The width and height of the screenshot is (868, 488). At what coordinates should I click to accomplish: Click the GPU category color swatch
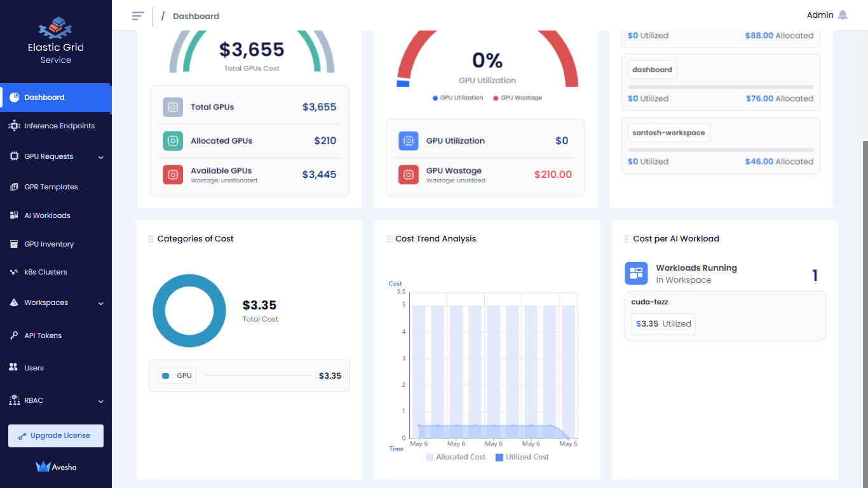point(166,376)
